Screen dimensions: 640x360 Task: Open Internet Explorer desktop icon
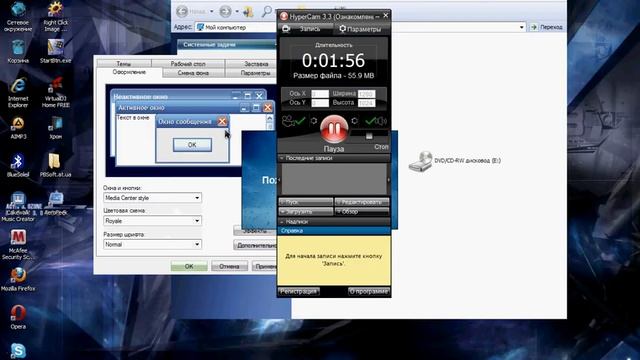click(18, 93)
